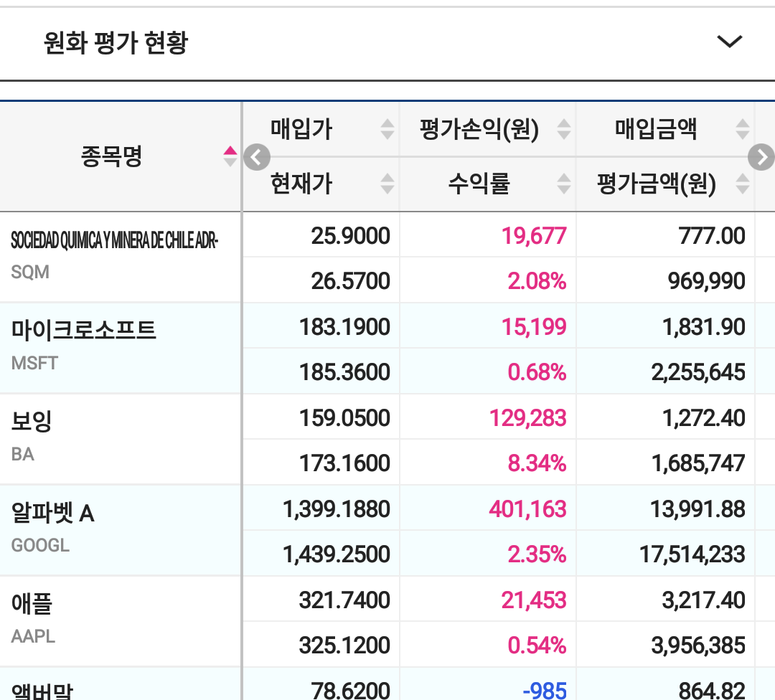Viewport: 775px width, 700px height.
Task: Sort by 현재가 using its arrow icon
Action: (x=387, y=184)
